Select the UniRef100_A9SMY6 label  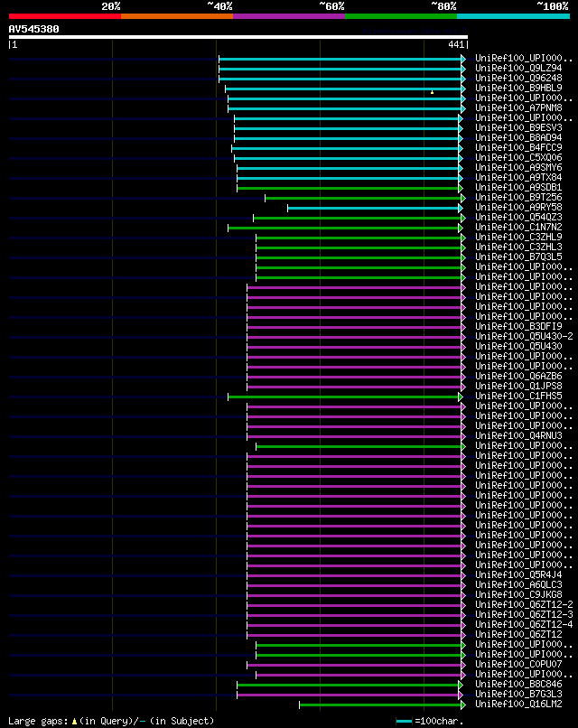pyautogui.click(x=518, y=168)
